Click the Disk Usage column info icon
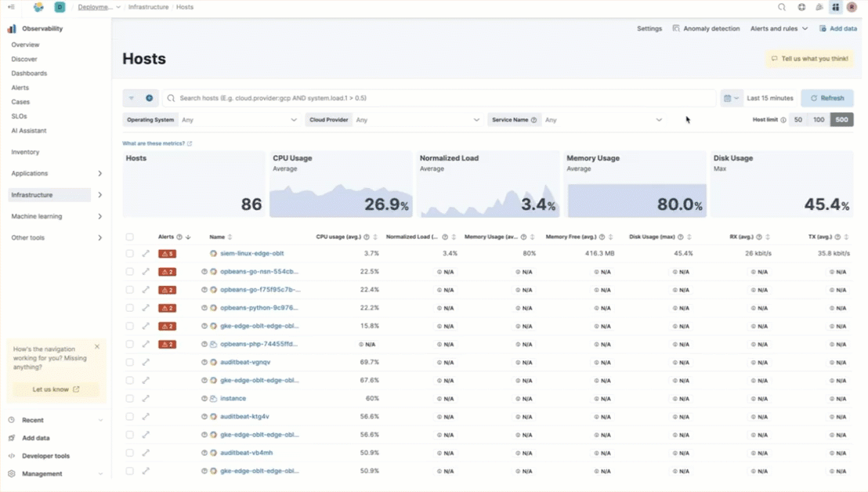This screenshot has width=868, height=492. [680, 237]
